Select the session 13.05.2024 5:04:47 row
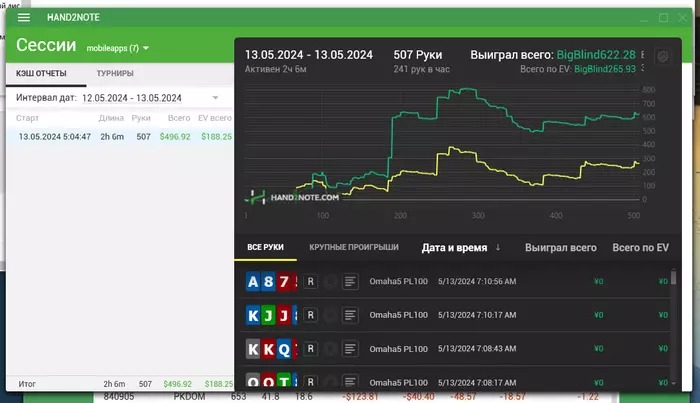 click(120, 137)
